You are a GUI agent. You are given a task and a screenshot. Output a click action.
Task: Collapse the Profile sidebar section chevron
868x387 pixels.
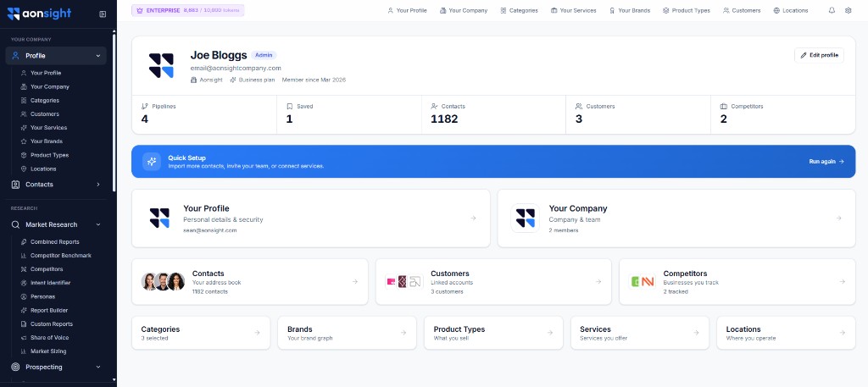[98, 56]
